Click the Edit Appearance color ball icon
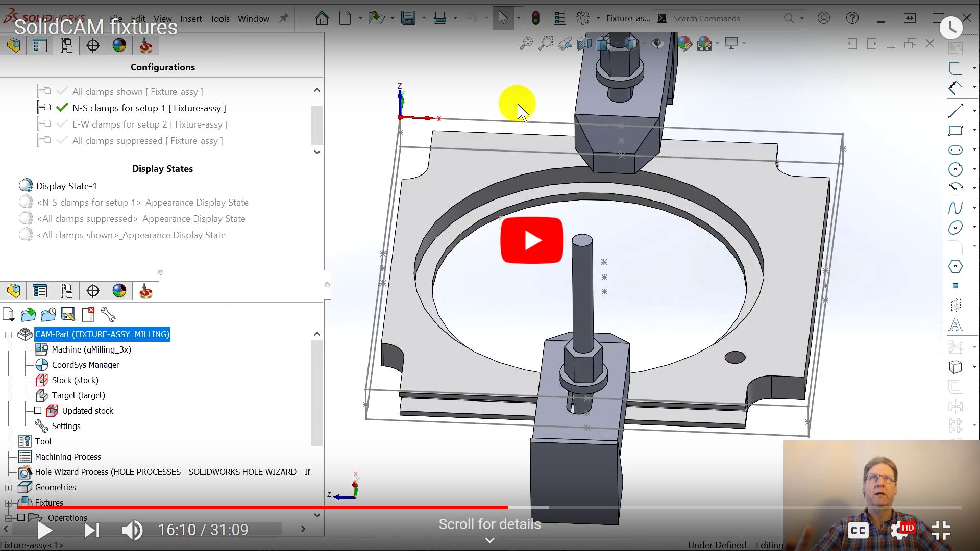980x551 pixels. pyautogui.click(x=684, y=43)
